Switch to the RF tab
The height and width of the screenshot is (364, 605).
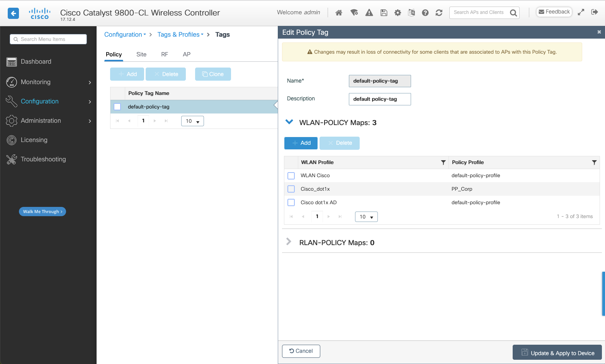click(x=165, y=54)
